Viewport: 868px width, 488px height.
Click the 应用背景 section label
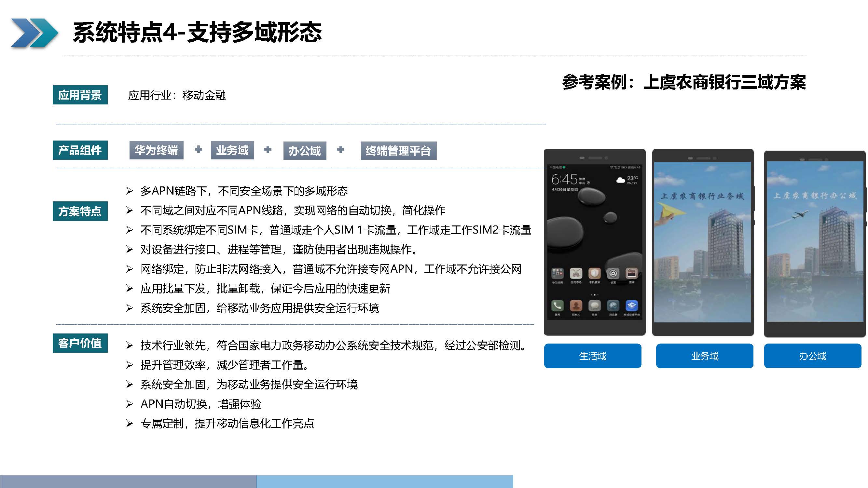tap(80, 95)
